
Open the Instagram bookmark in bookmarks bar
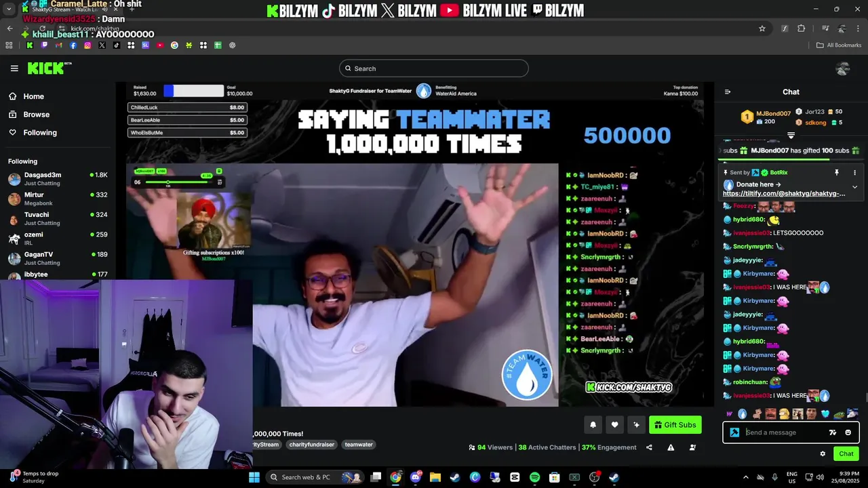point(87,45)
